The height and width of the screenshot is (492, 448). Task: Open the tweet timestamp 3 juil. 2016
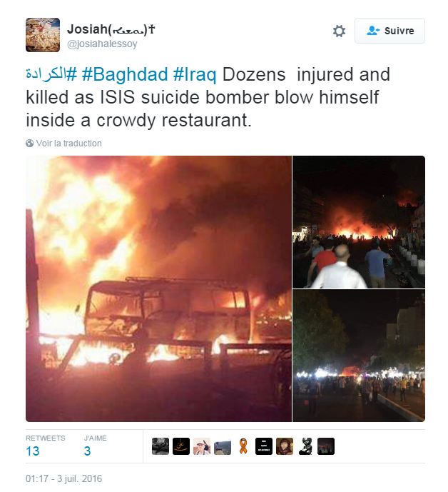63,478
